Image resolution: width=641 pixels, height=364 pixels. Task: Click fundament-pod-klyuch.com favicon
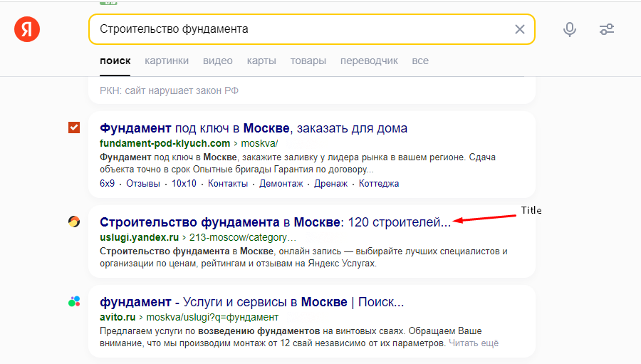pos(74,128)
